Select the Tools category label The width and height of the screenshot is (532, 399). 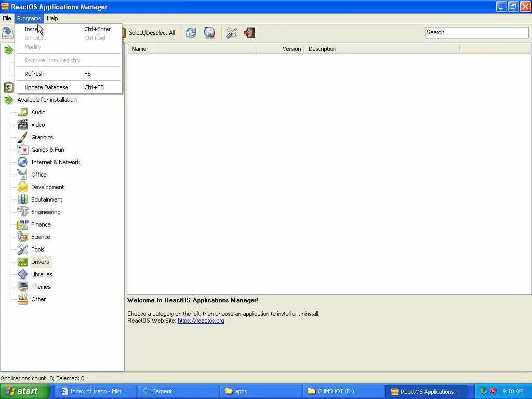38,249
